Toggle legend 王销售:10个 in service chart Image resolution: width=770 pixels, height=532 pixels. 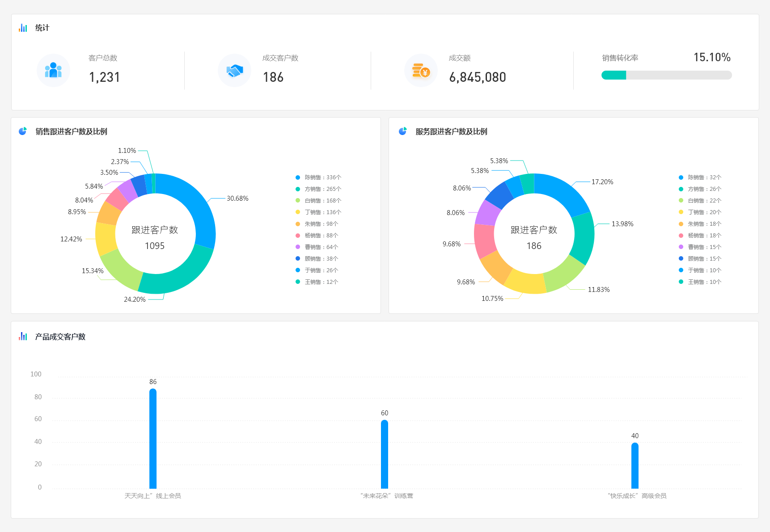[x=700, y=282]
